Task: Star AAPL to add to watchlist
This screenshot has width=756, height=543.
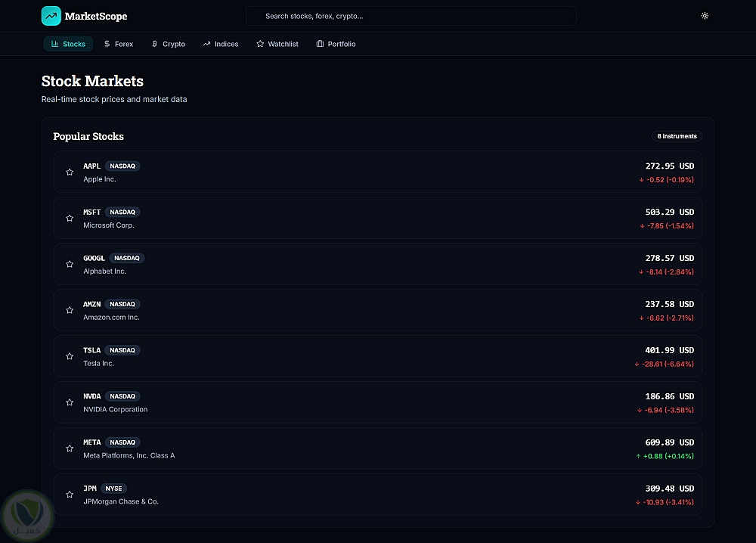Action: (70, 172)
